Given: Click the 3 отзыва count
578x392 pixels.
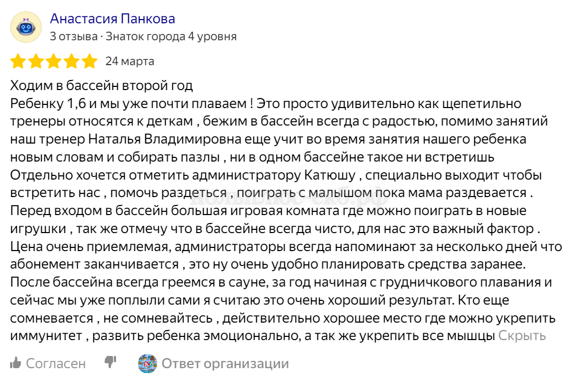Looking at the screenshot, I should (x=74, y=37).
